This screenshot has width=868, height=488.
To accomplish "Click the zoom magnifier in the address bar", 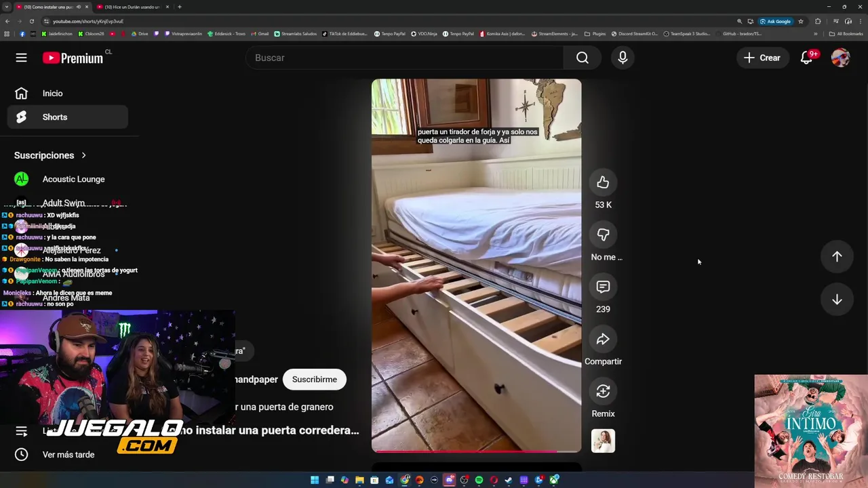I will point(740,21).
